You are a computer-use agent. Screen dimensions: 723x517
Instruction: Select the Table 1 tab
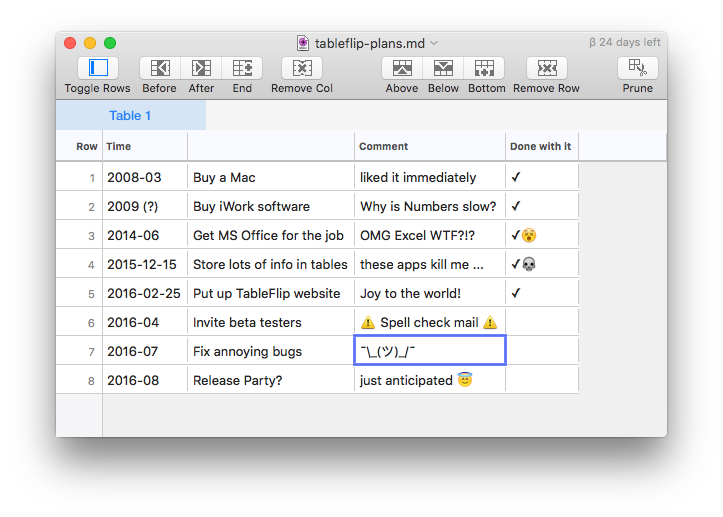(131, 115)
